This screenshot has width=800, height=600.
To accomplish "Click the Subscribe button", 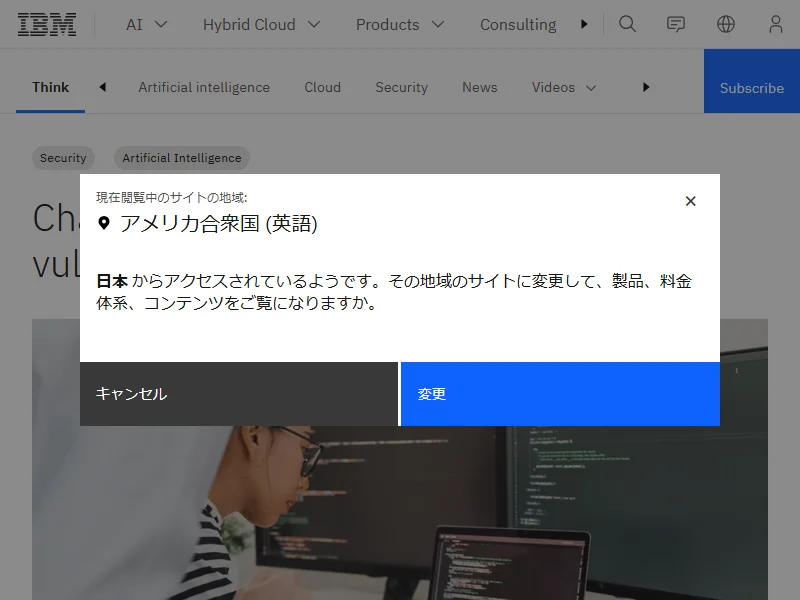I will tap(752, 87).
